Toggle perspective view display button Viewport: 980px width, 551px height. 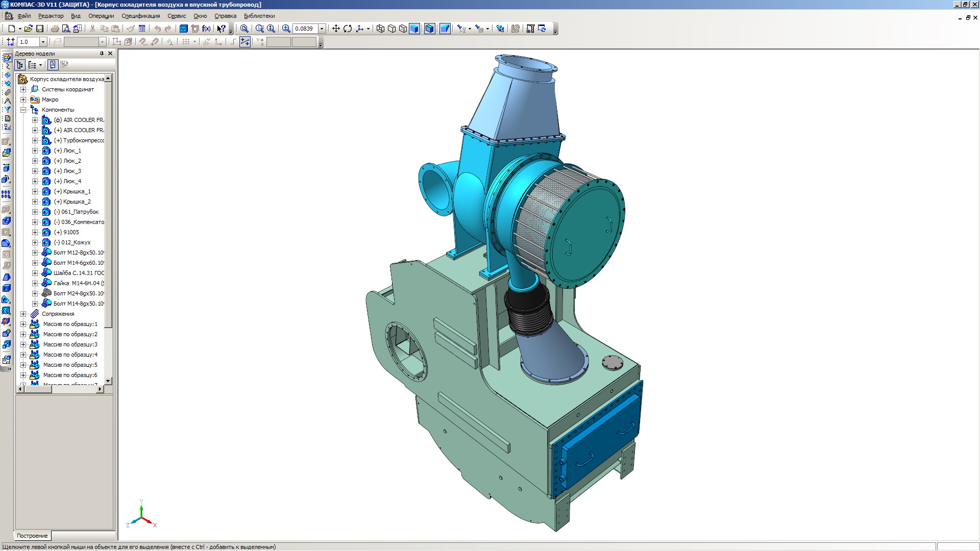tap(445, 29)
